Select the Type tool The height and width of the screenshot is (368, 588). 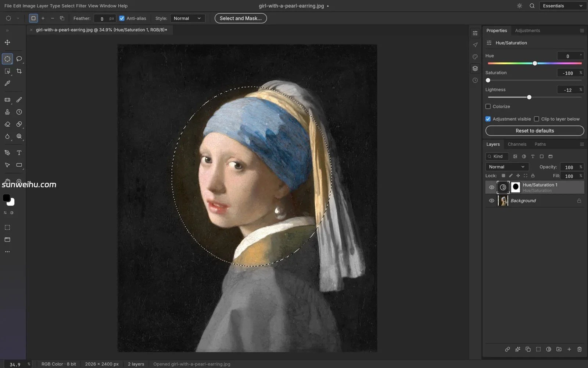[19, 153]
